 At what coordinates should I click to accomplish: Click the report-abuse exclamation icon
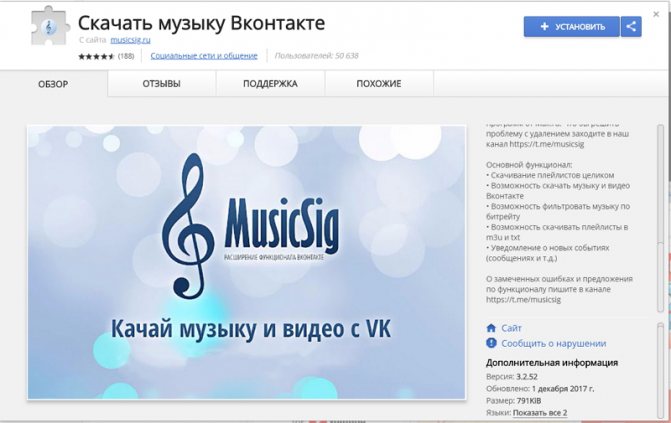491,343
